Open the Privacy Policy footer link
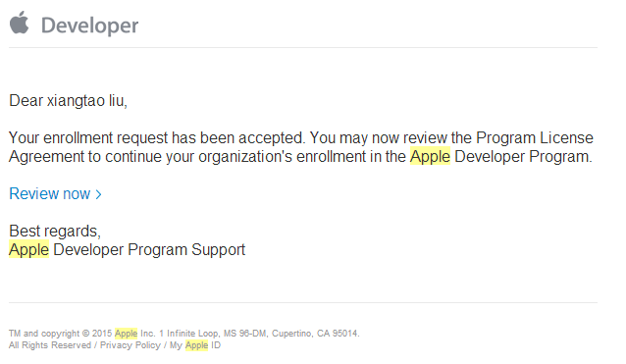Image resolution: width=626 pixels, height=364 pixels. 130,345
